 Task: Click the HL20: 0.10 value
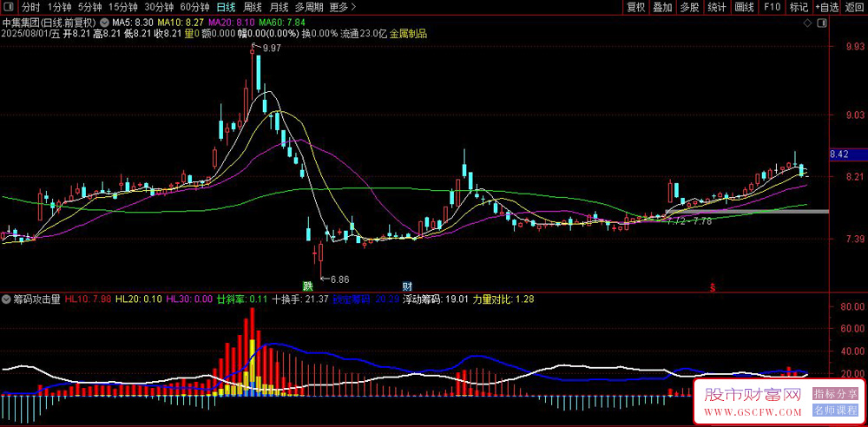tap(138, 299)
